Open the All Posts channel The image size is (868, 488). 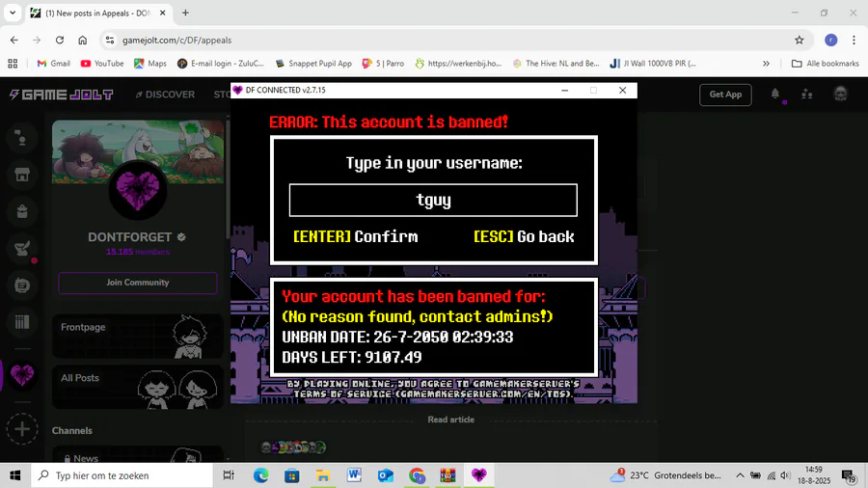(138, 387)
